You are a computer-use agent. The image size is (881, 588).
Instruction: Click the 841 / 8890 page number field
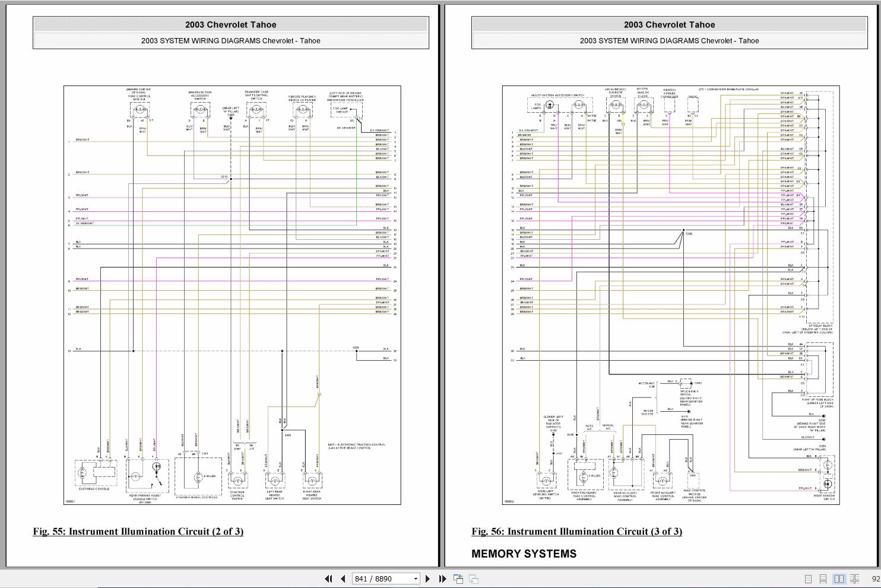(x=381, y=579)
